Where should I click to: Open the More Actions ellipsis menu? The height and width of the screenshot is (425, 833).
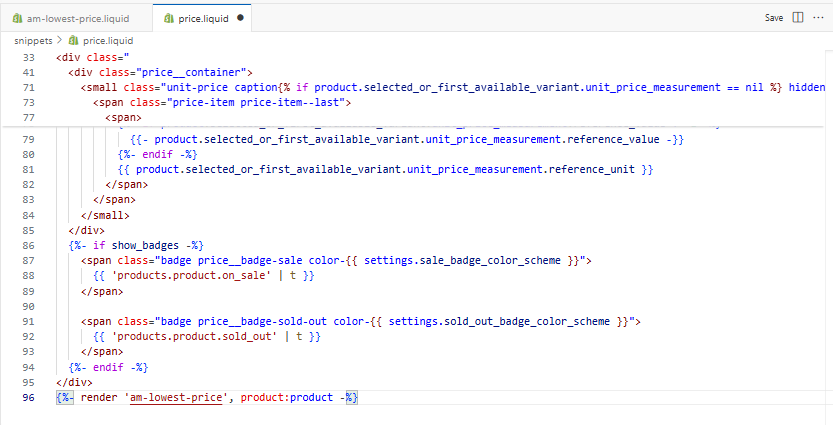(x=818, y=17)
